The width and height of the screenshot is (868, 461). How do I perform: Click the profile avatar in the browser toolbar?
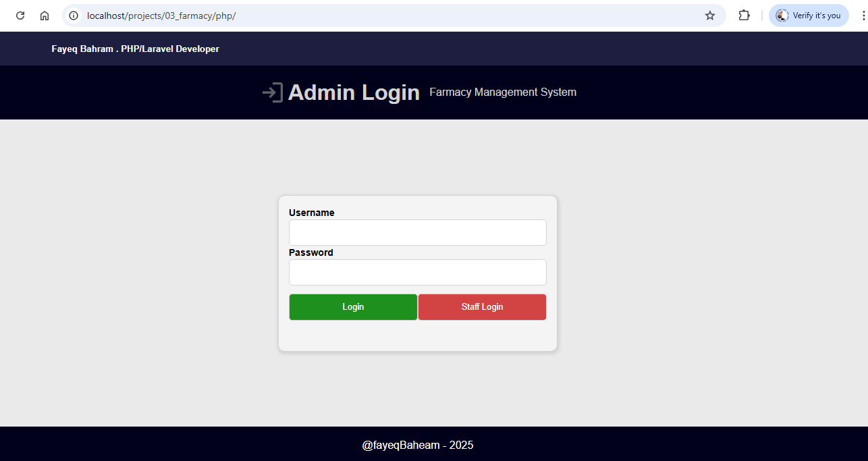pyautogui.click(x=783, y=16)
